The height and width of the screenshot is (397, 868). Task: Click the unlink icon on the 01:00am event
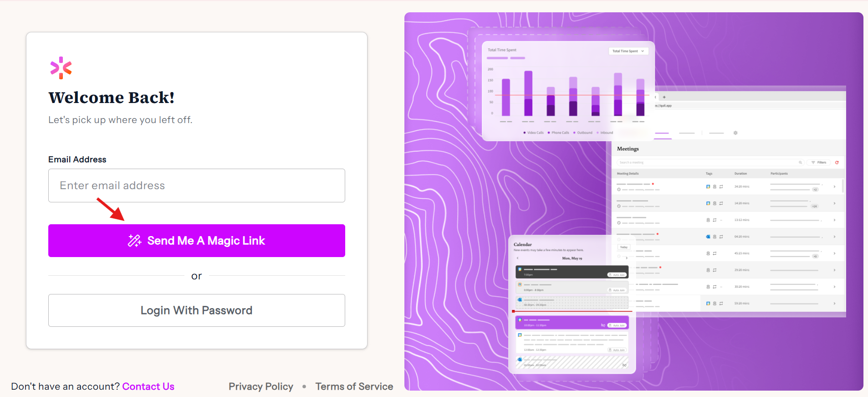[624, 365]
